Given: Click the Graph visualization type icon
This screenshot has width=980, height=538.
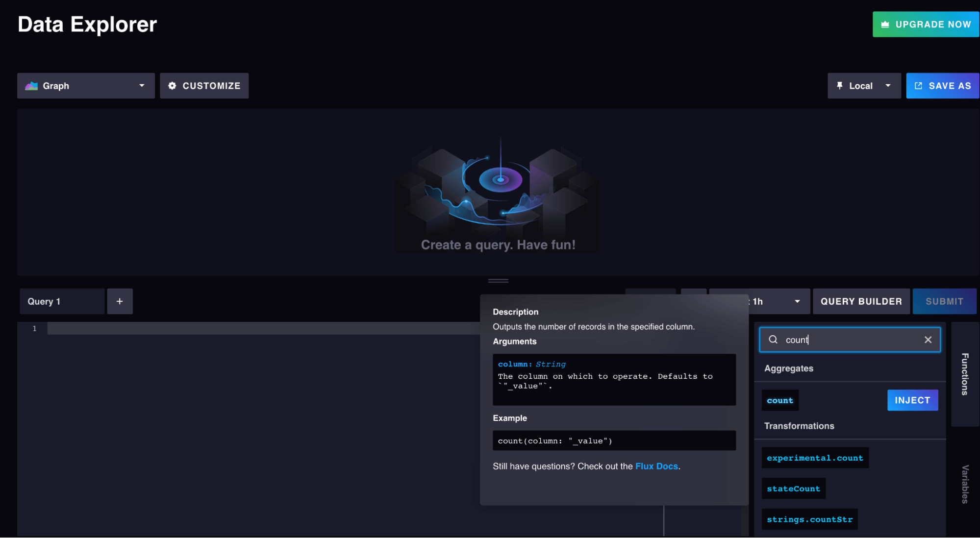Looking at the screenshot, I should point(31,86).
